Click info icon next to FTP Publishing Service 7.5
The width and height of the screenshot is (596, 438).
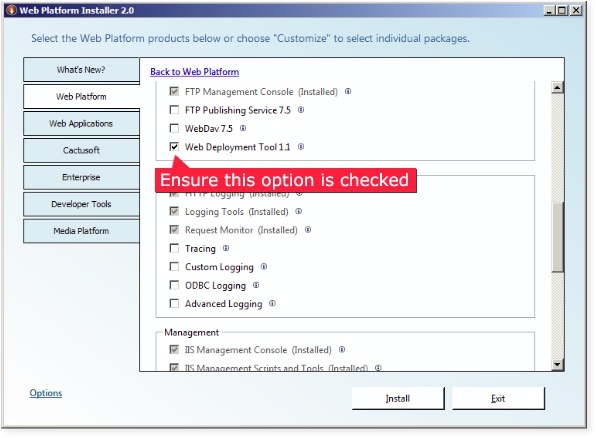tap(301, 110)
